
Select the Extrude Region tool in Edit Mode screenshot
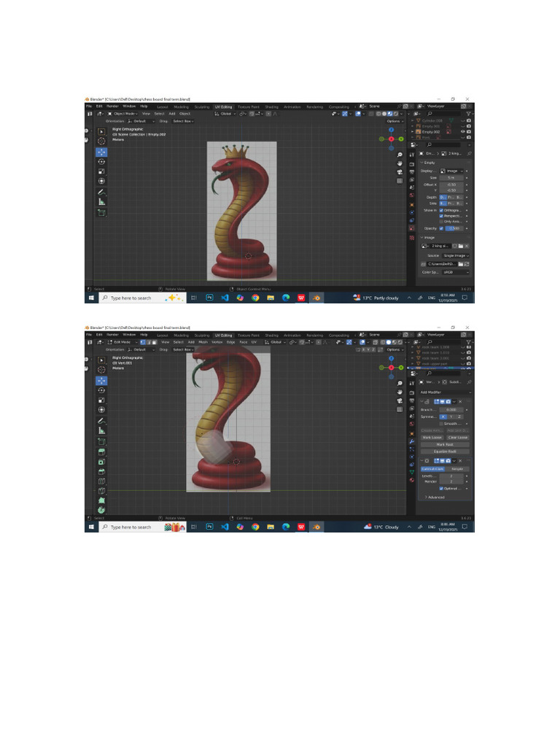click(101, 452)
